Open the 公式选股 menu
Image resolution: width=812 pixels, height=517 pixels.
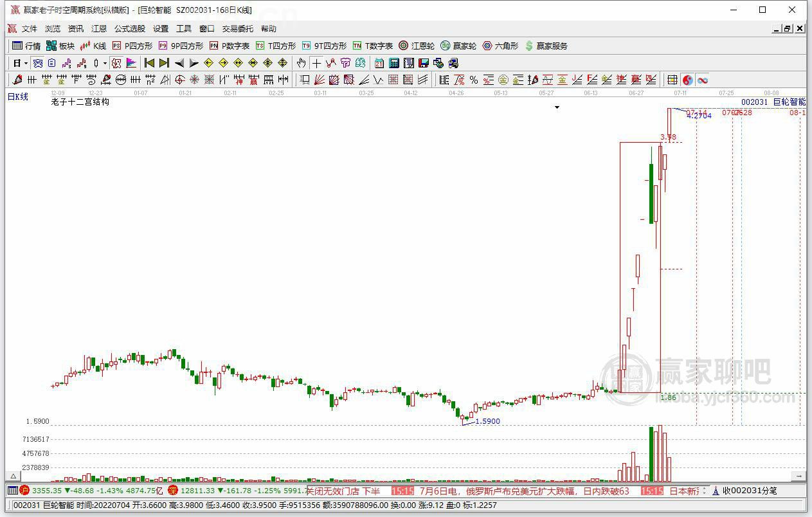point(130,29)
